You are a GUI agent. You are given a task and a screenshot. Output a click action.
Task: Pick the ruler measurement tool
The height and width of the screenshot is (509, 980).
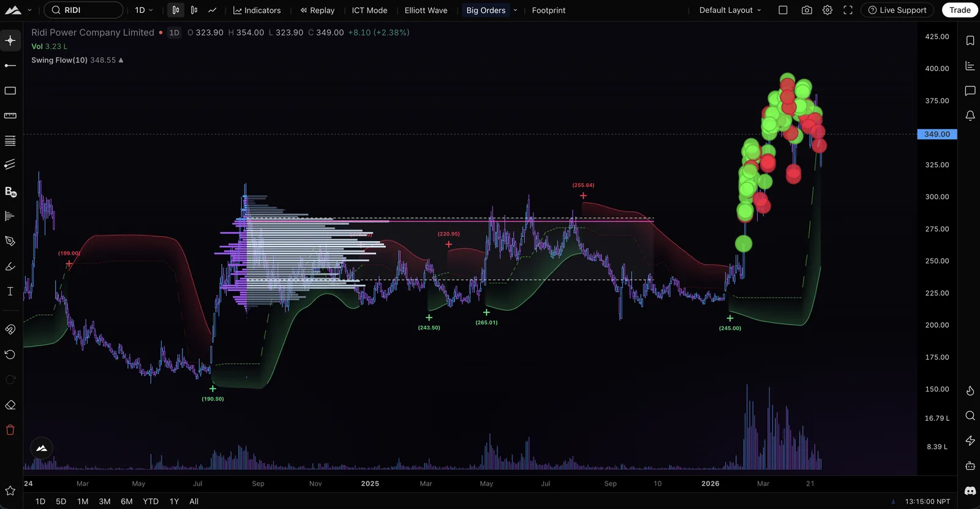[x=10, y=116]
